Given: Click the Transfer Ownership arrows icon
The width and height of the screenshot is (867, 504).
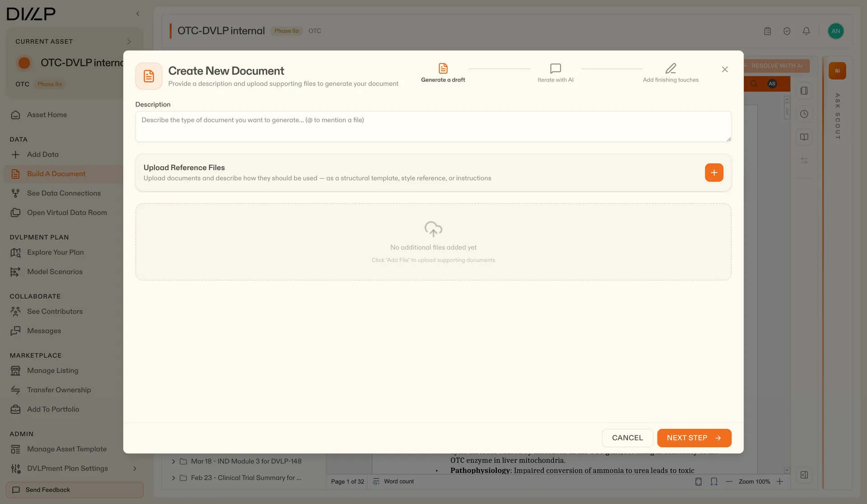Looking at the screenshot, I should (x=15, y=390).
